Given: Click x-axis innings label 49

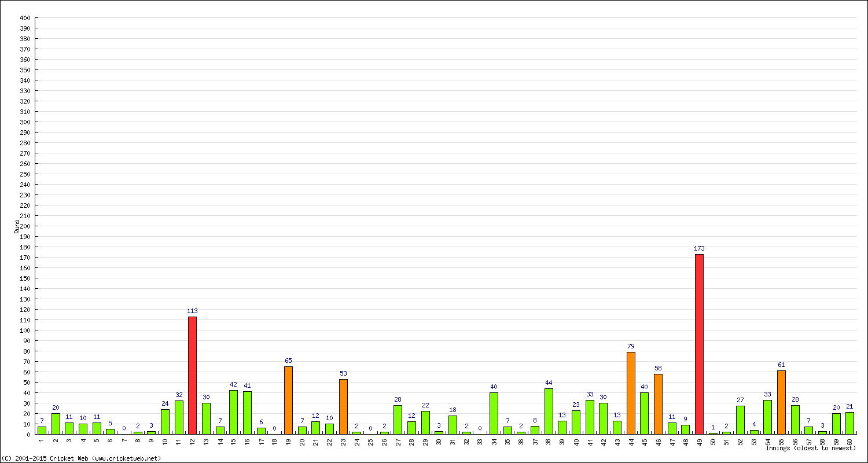Looking at the screenshot, I should [699, 441].
